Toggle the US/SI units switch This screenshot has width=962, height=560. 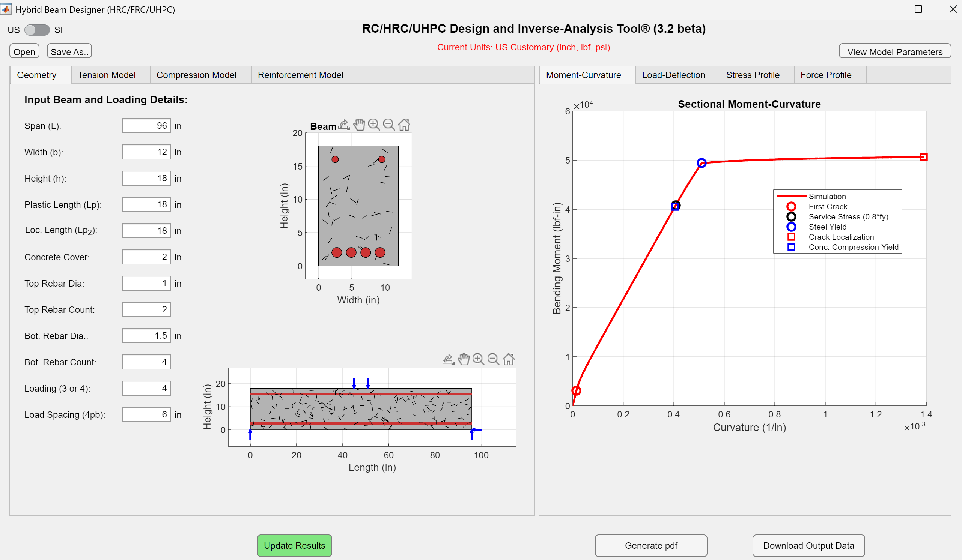[37, 30]
